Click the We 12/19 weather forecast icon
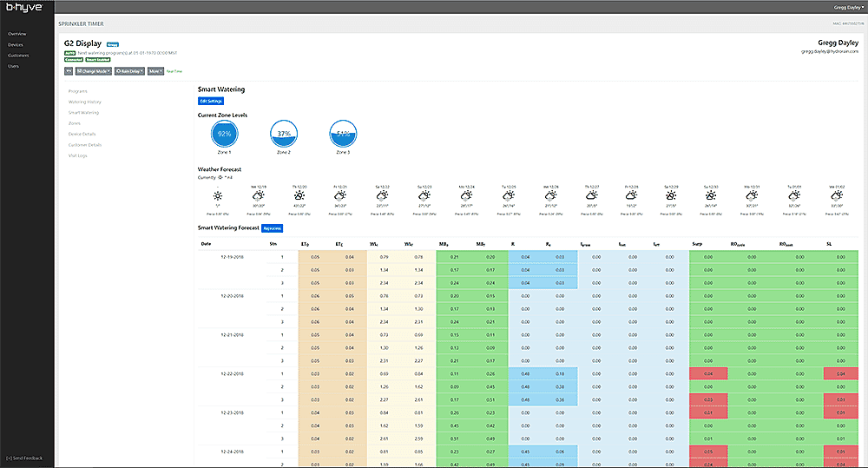The height and width of the screenshot is (468, 868). click(259, 196)
